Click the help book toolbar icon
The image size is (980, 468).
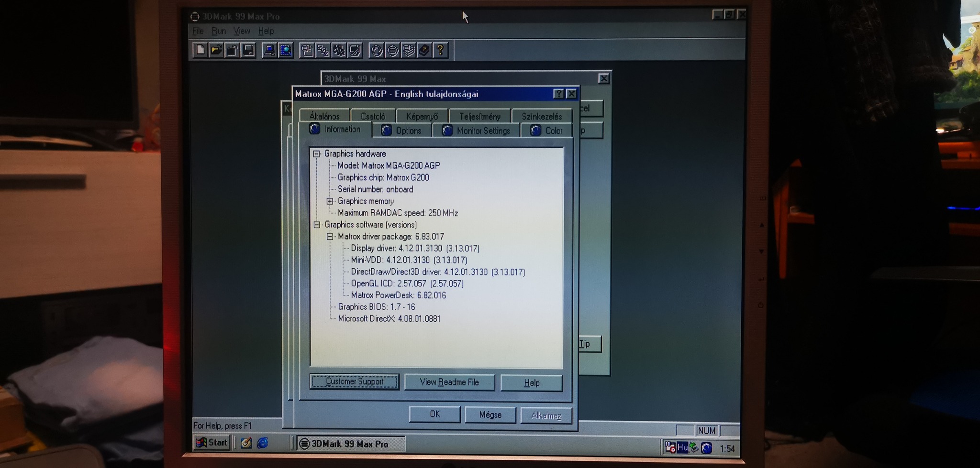(424, 50)
